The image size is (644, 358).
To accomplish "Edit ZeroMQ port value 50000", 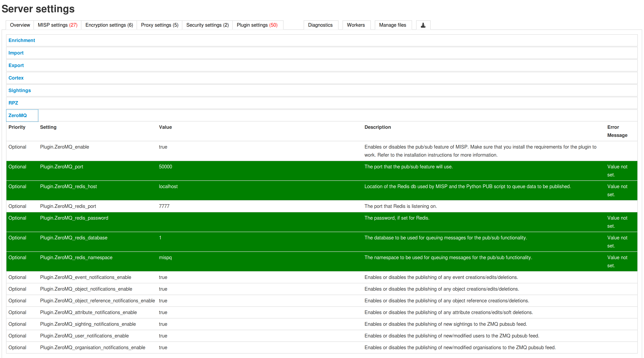I will [x=165, y=167].
